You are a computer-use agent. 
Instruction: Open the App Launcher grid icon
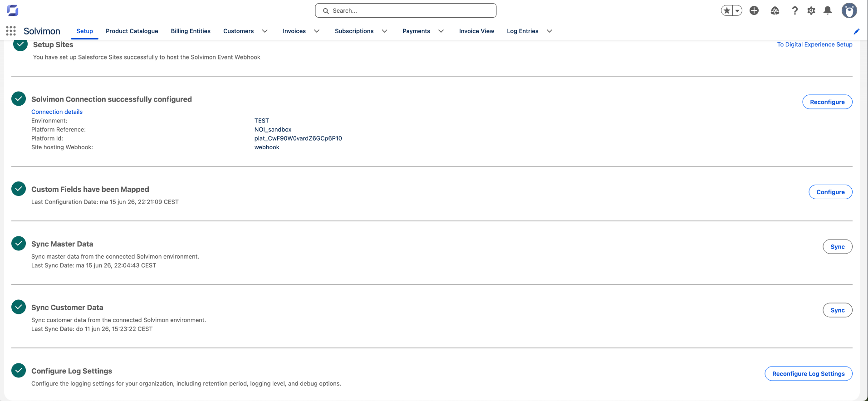11,31
